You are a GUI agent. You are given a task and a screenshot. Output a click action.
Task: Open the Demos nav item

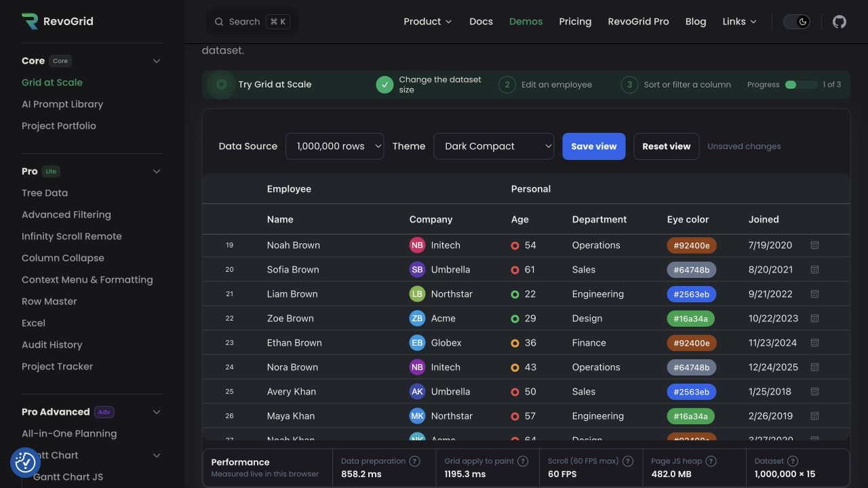pos(526,22)
